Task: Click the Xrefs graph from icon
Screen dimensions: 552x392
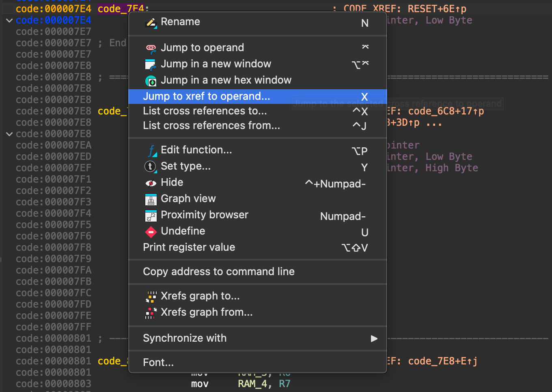Action: 151,313
